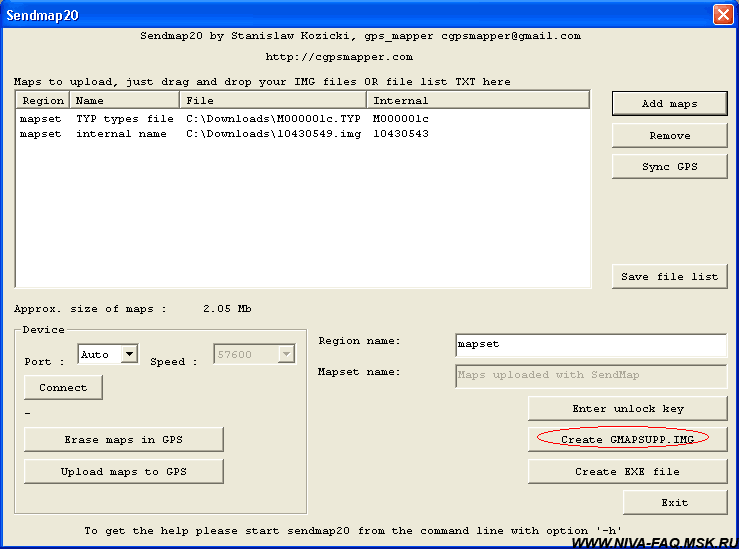Open the disabled Speed 57600 dropdown
The height and width of the screenshot is (549, 739).
[286, 354]
